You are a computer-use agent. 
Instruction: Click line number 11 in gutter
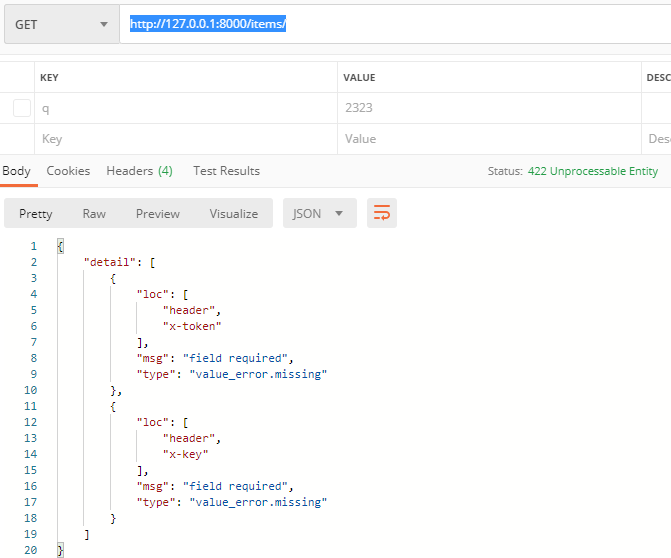tap(33, 406)
